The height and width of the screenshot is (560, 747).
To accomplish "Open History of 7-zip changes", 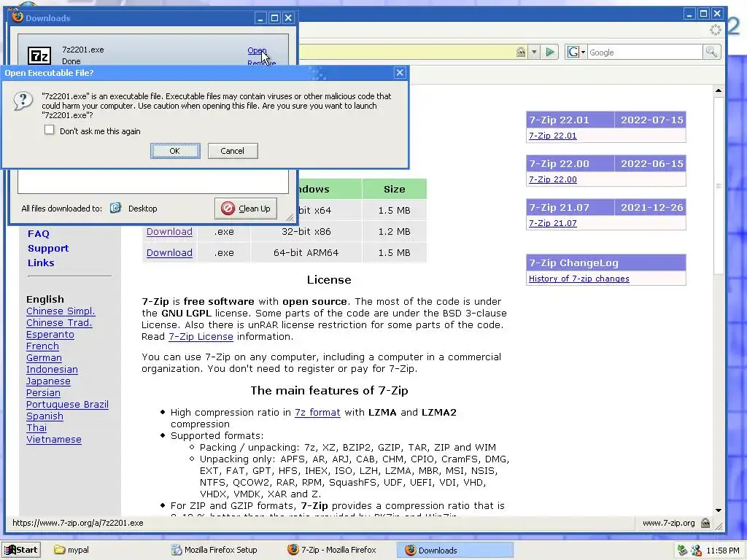I will point(578,279).
